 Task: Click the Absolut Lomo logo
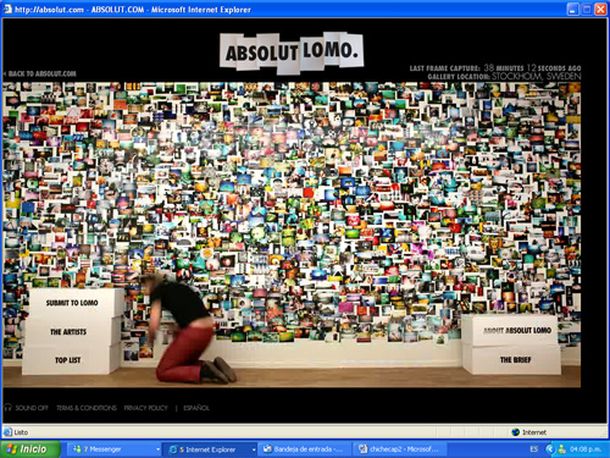coord(292,50)
